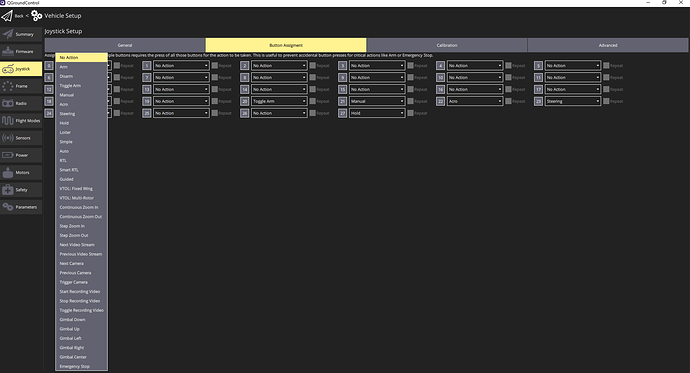Screen dimensions: 690x373
Task: Choose Trigger Camera option
Action: coord(81,282)
